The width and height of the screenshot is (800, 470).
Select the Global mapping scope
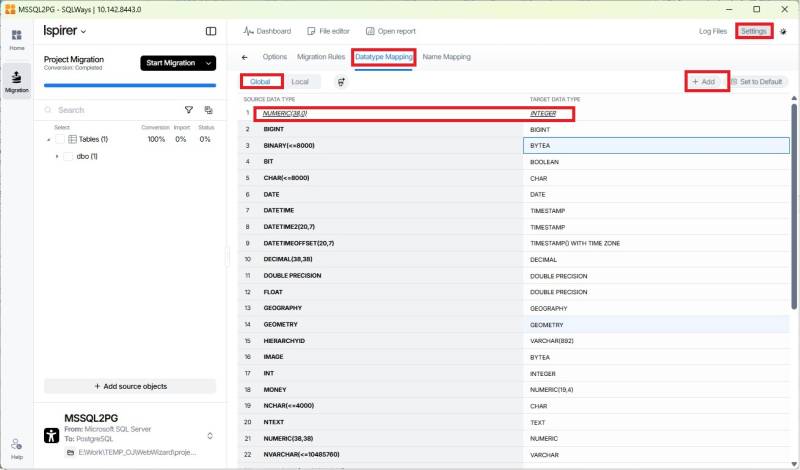tap(260, 82)
